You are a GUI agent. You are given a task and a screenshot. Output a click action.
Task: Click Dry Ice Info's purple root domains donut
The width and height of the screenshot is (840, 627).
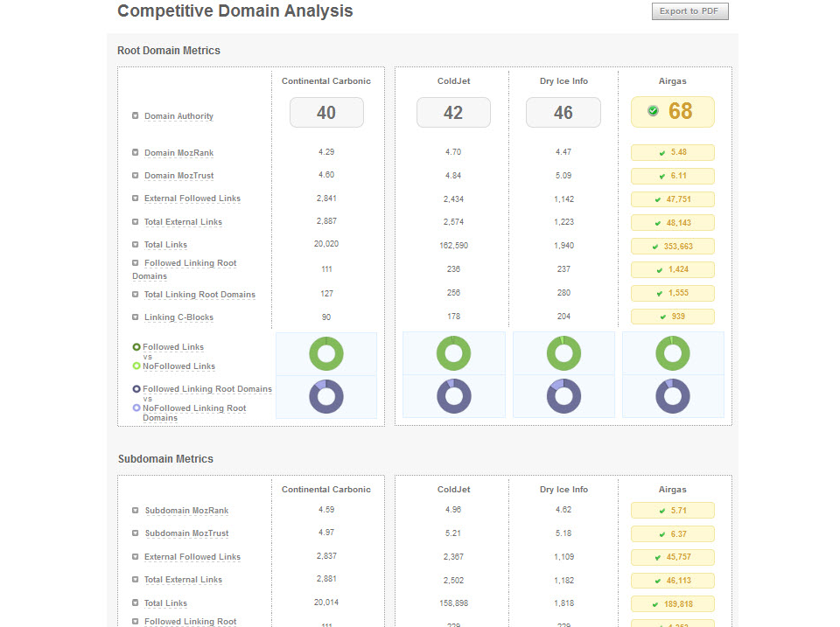click(x=563, y=396)
